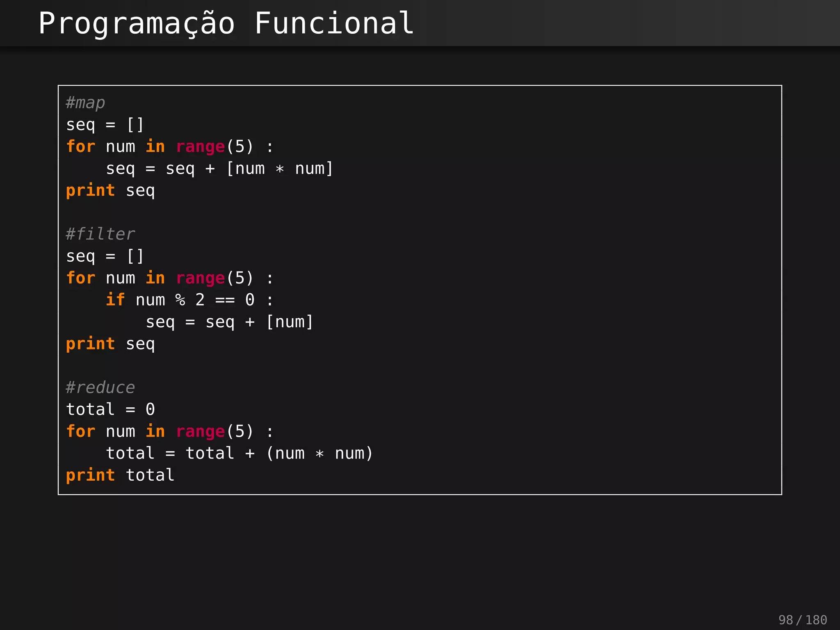Image resolution: width=840 pixels, height=630 pixels.
Task: Click the line 'total = total + (num * num)'
Action: tap(240, 453)
